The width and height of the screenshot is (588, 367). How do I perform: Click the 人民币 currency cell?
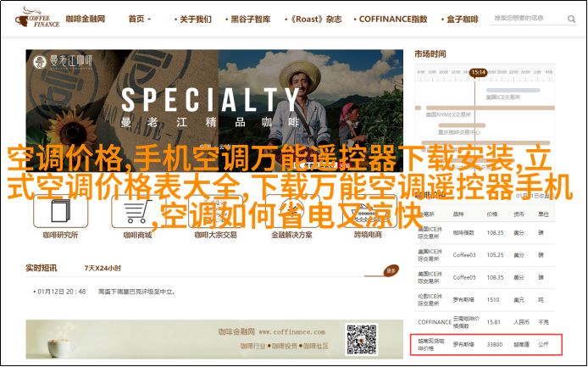coord(521,322)
